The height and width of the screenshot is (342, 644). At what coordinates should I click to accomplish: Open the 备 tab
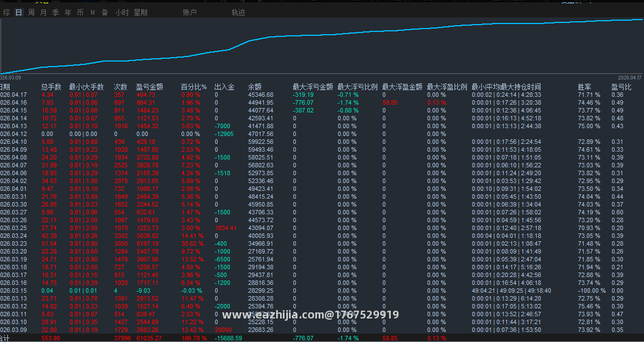(105, 13)
